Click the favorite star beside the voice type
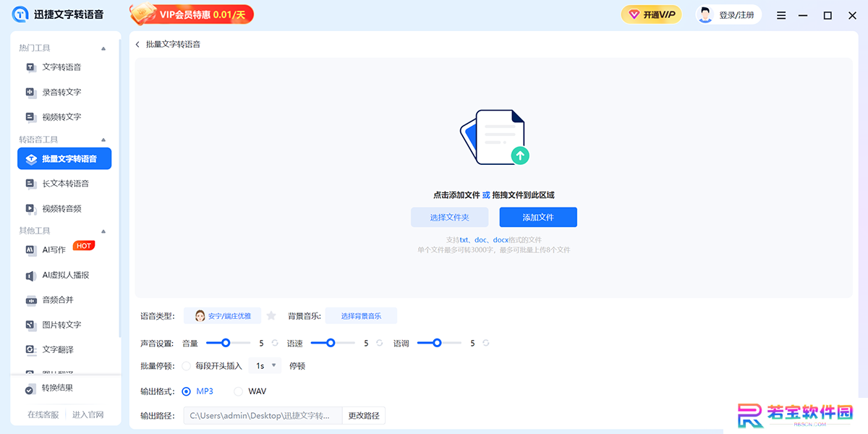 (271, 315)
